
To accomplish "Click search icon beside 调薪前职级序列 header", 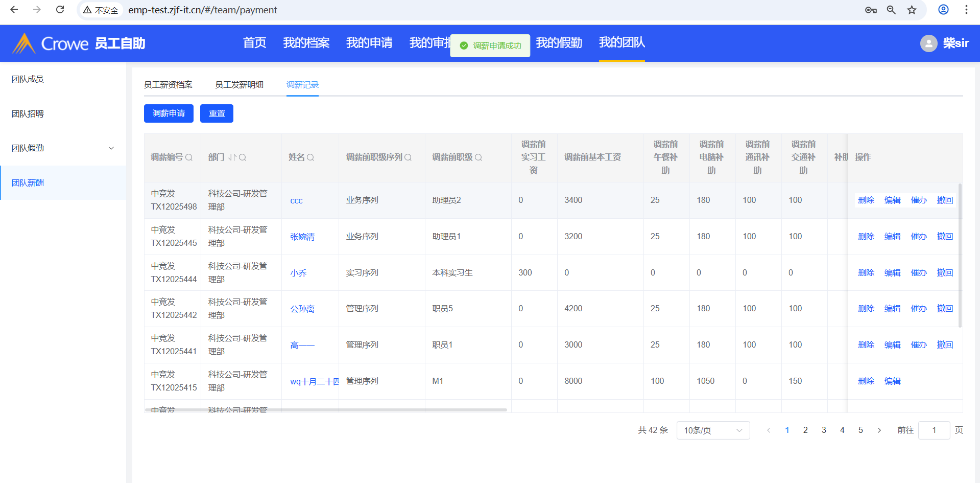I will click(x=408, y=157).
